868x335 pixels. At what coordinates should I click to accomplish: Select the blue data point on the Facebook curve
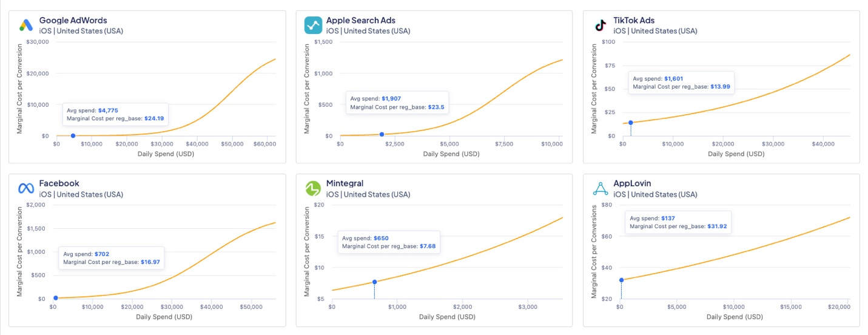point(56,298)
